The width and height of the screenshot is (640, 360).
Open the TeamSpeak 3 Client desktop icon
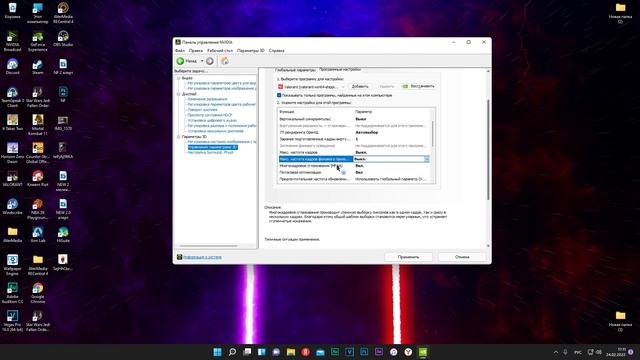(12, 97)
